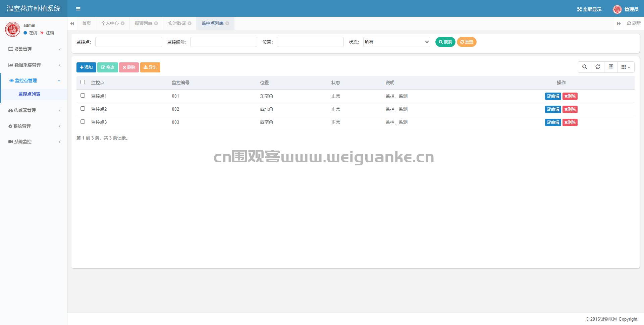Close the 监控点列表 tab
This screenshot has height=325, width=644.
pos(227,23)
